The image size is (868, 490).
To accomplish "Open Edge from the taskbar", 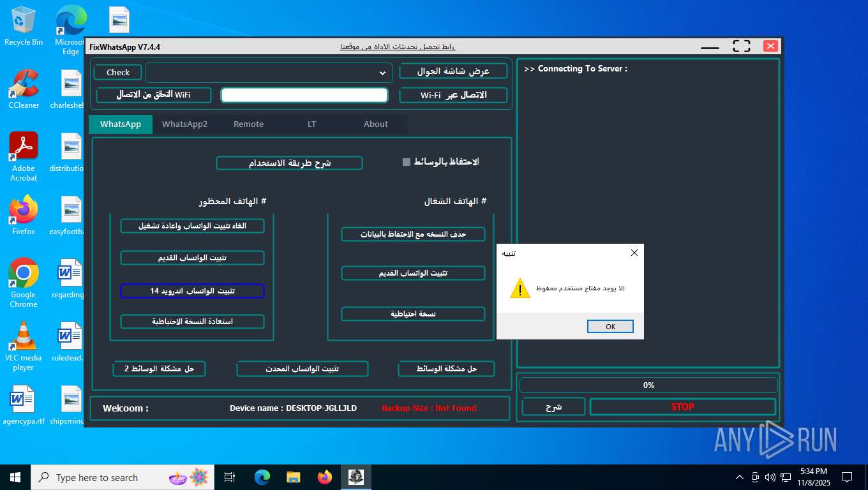I will (262, 477).
